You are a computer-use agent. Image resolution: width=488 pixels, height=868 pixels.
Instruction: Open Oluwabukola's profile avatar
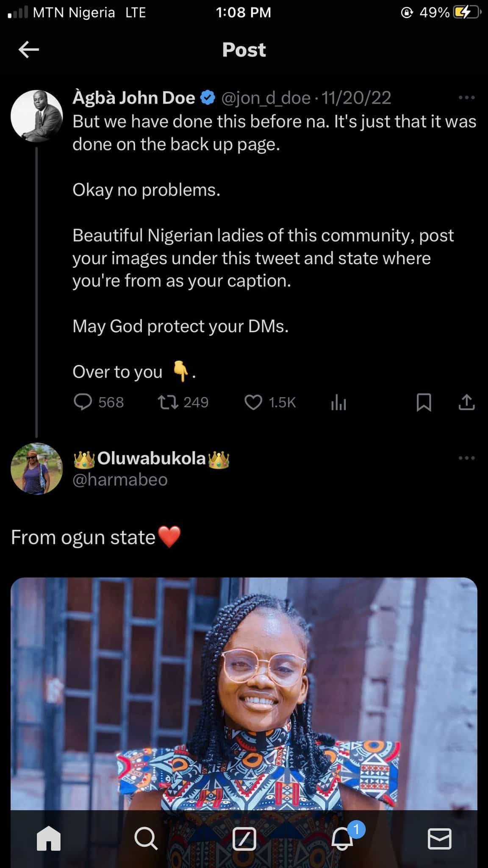click(36, 468)
